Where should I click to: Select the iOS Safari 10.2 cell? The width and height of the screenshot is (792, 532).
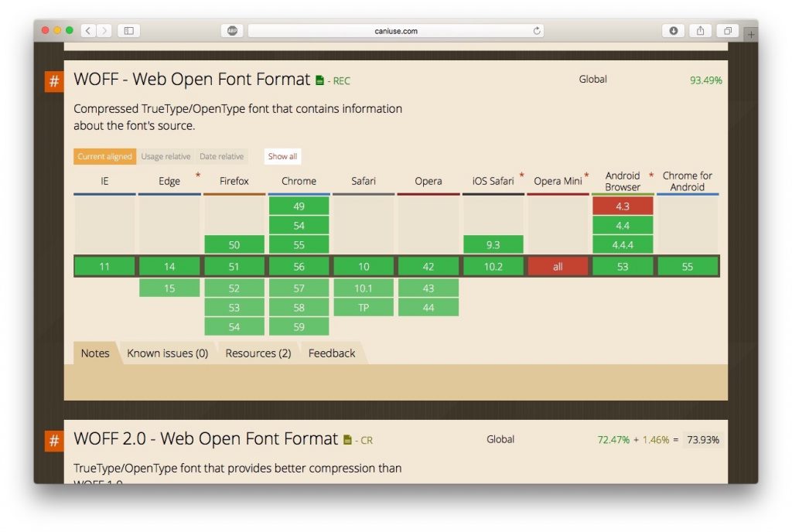[493, 267]
